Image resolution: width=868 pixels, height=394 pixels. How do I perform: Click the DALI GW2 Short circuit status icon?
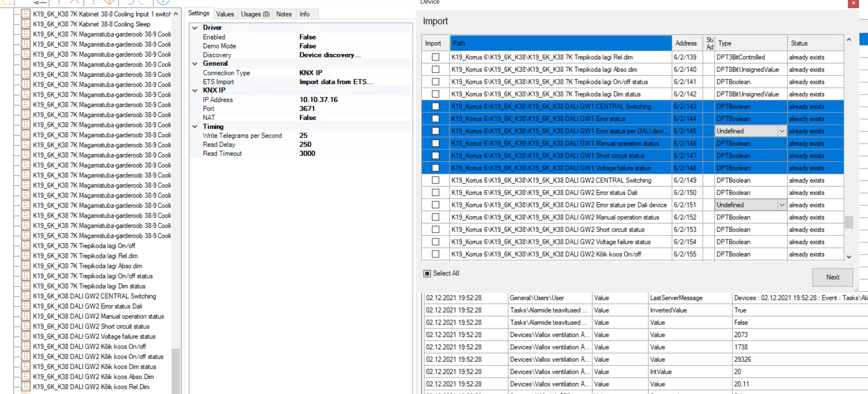[26, 326]
